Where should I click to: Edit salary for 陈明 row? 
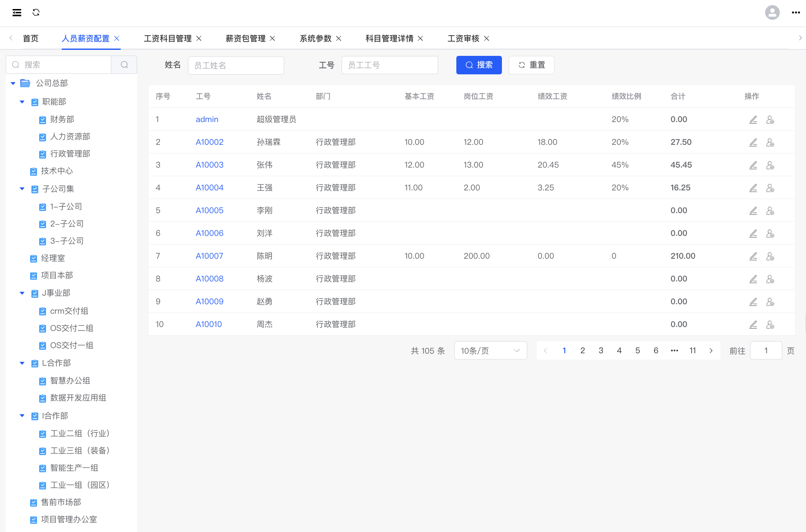[753, 256]
